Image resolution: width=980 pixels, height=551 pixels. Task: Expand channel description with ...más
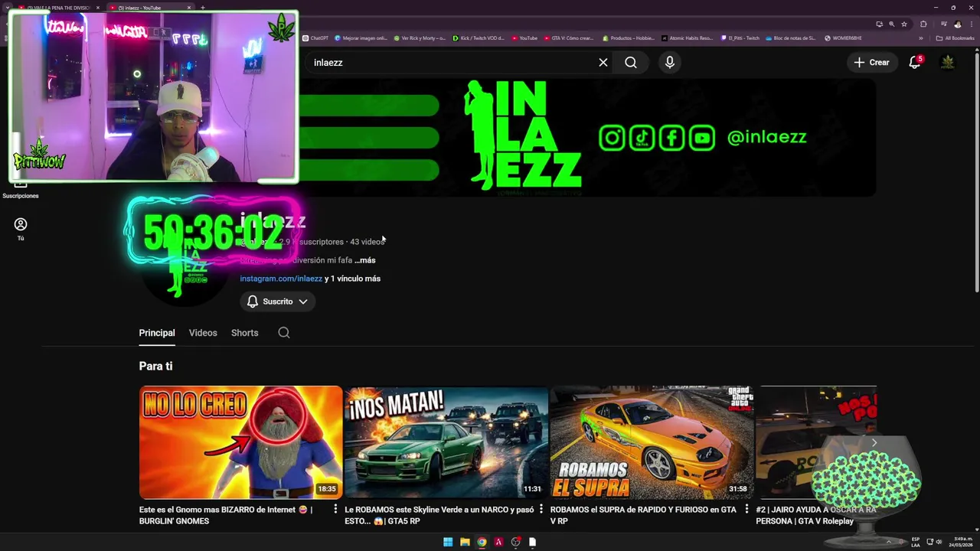tap(364, 260)
